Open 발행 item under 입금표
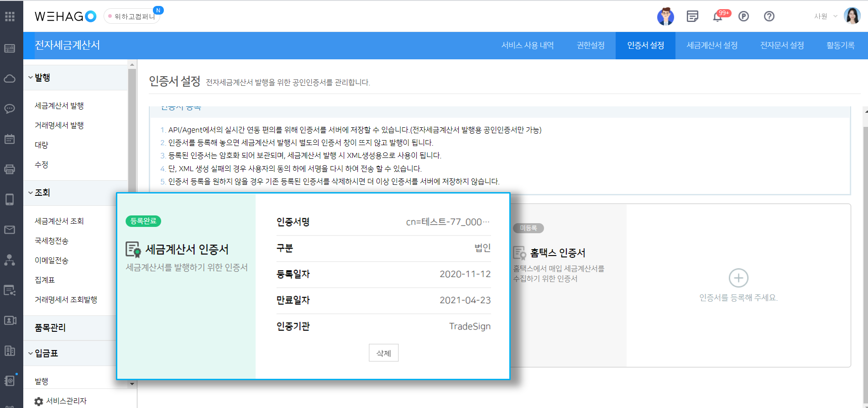Screen dimensions: 868x408 click(x=41, y=381)
